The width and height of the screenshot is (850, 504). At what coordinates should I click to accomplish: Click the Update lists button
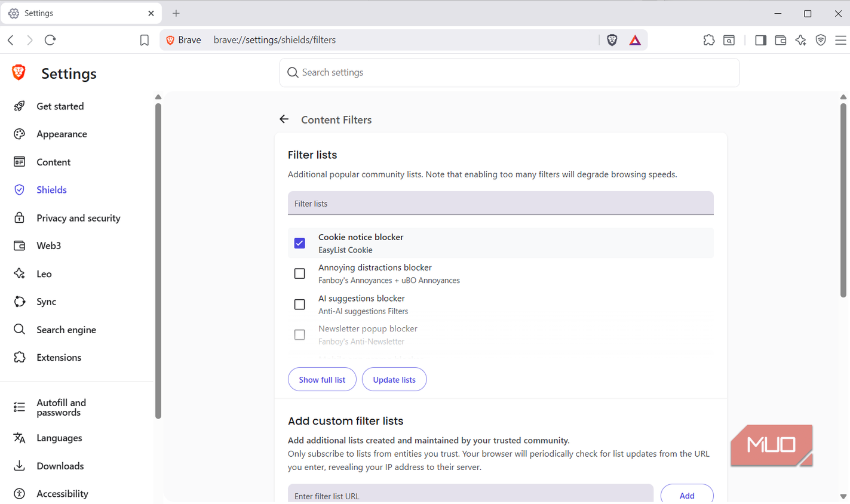(394, 380)
